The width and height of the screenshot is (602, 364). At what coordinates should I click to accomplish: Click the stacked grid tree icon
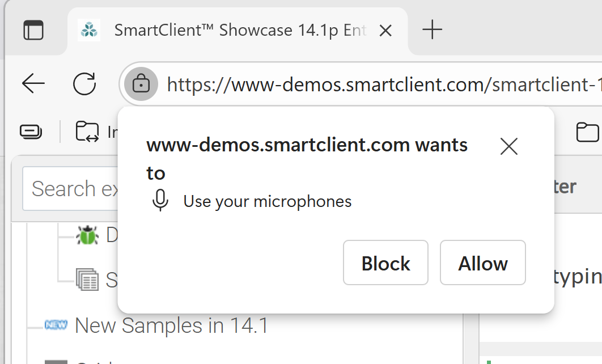(x=87, y=279)
